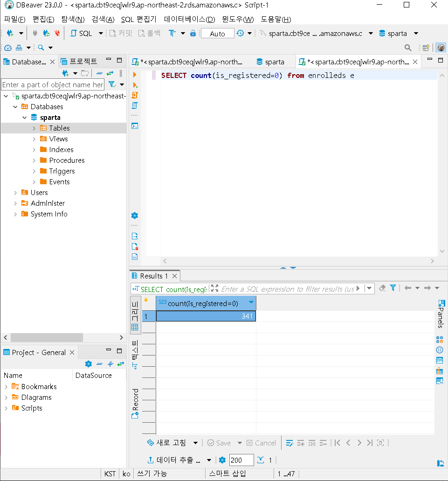Toggle link with editor in navigator

point(110,73)
